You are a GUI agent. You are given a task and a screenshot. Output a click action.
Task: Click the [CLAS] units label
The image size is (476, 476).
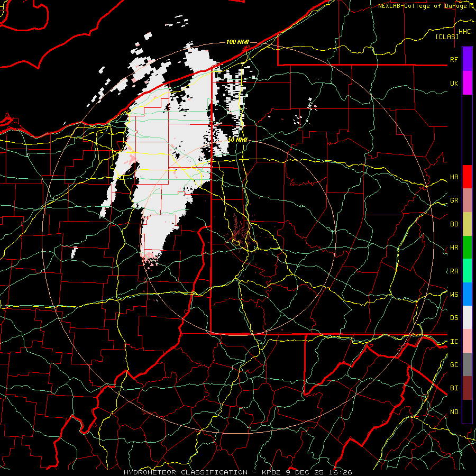pyautogui.click(x=447, y=36)
